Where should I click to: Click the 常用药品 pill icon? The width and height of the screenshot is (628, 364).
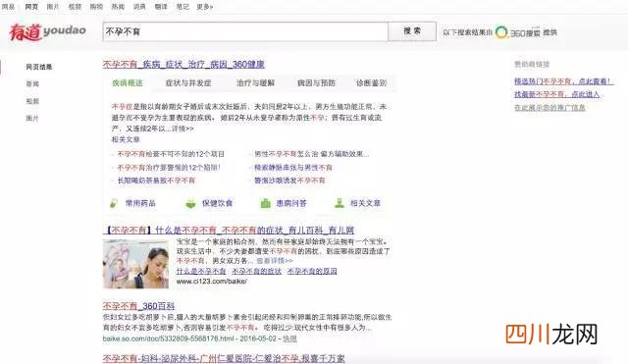[x=114, y=203]
